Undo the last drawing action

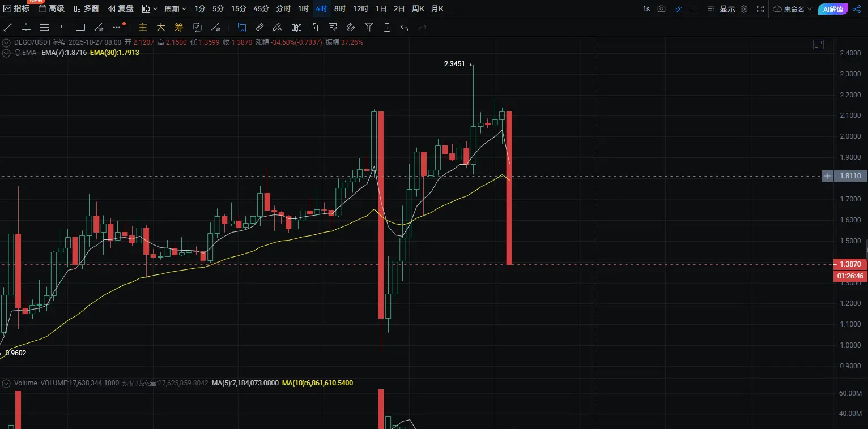tap(404, 27)
